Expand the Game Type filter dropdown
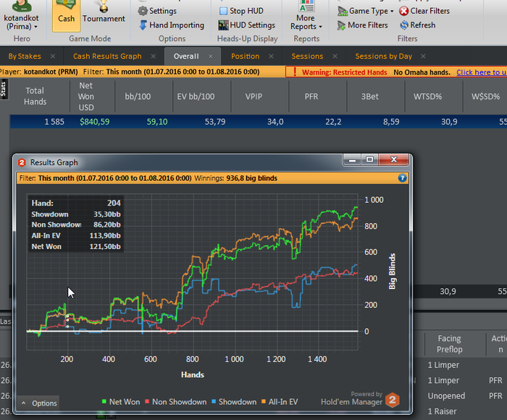 pos(366,11)
